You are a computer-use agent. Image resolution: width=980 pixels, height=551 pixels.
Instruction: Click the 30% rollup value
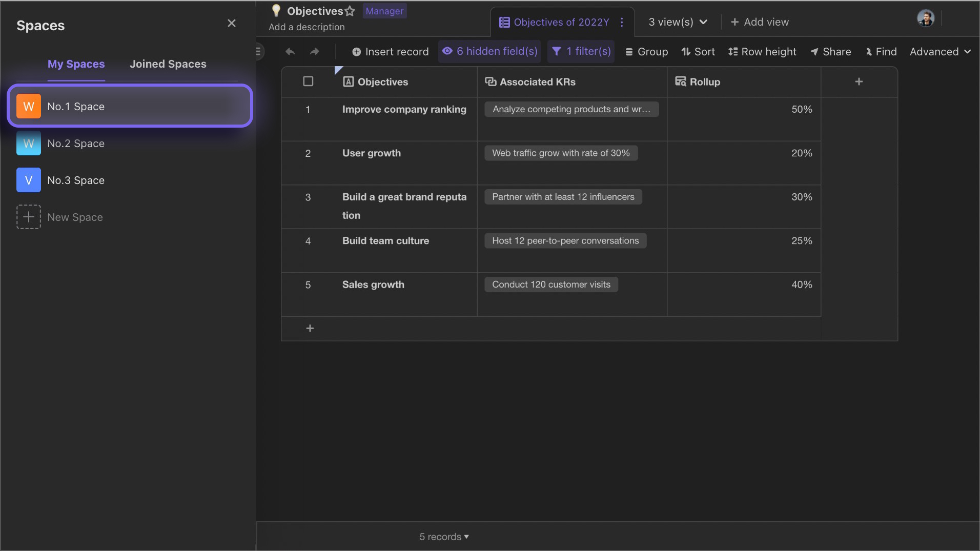click(x=802, y=197)
